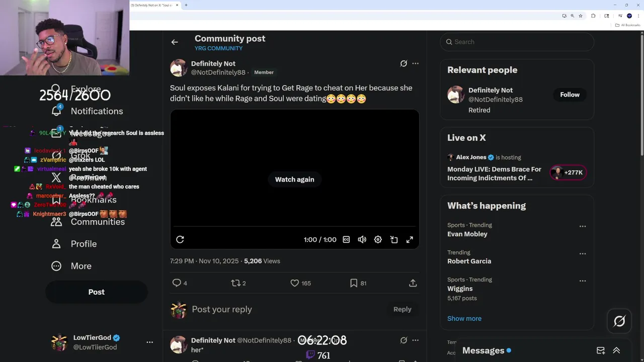644x362 pixels.
Task: Open a new browser tab
Action: [x=186, y=5]
